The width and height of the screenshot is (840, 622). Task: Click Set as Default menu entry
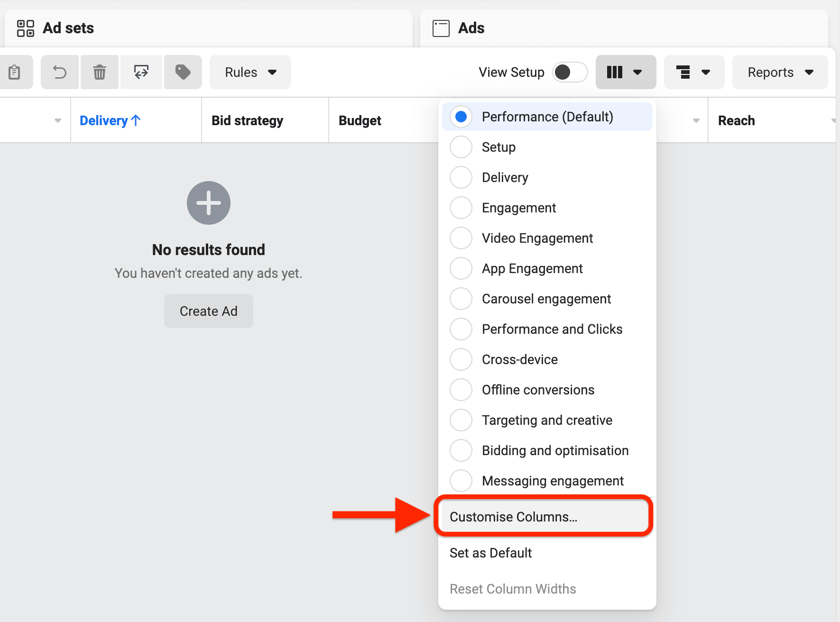click(547, 553)
